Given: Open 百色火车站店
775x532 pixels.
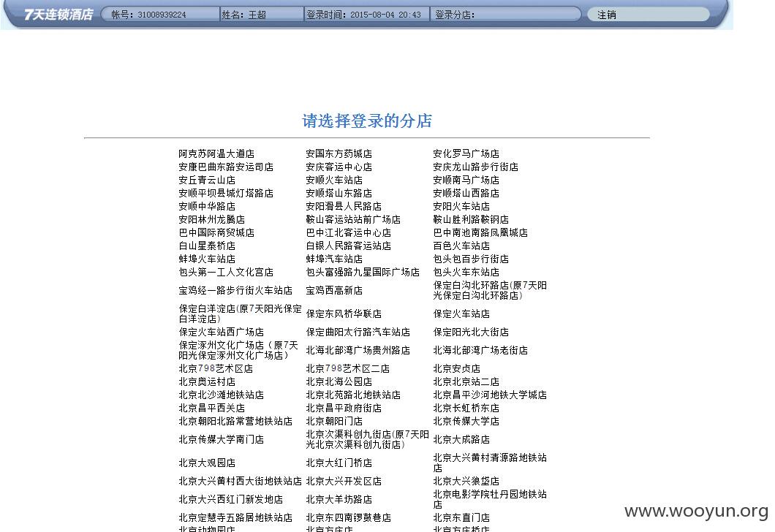Looking at the screenshot, I should click(461, 246).
